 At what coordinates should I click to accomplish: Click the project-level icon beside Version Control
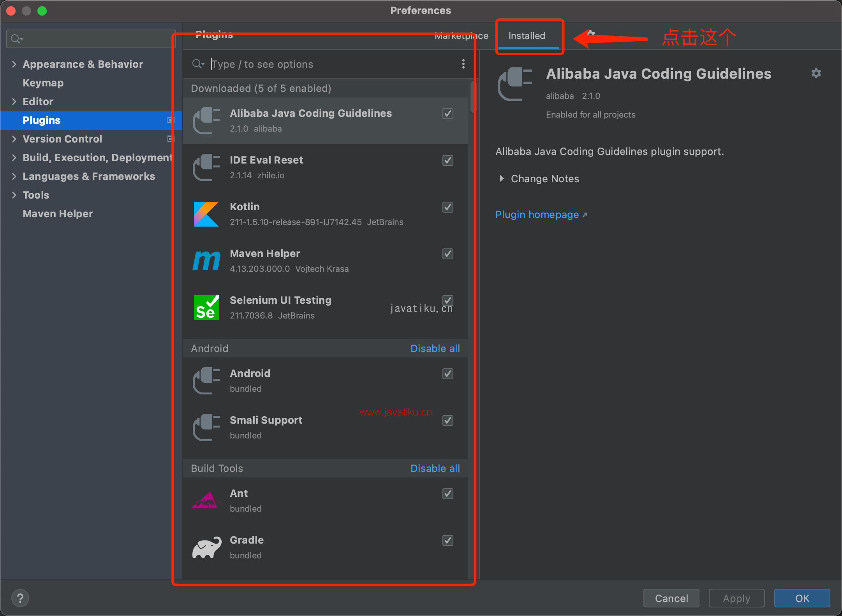pyautogui.click(x=170, y=139)
